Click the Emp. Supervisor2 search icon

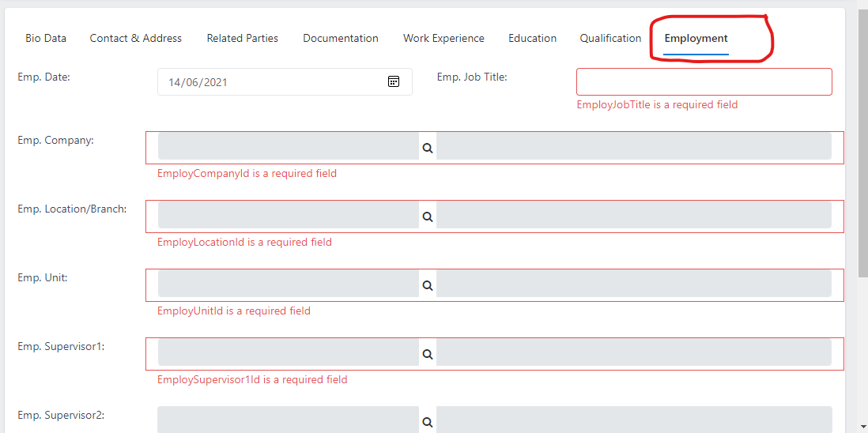coord(428,422)
